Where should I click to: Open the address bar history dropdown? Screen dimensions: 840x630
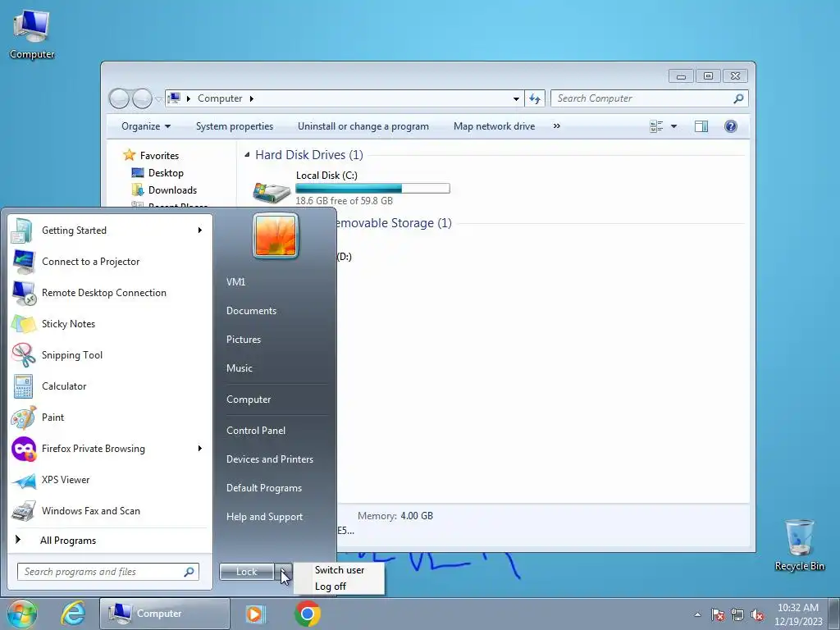click(516, 98)
